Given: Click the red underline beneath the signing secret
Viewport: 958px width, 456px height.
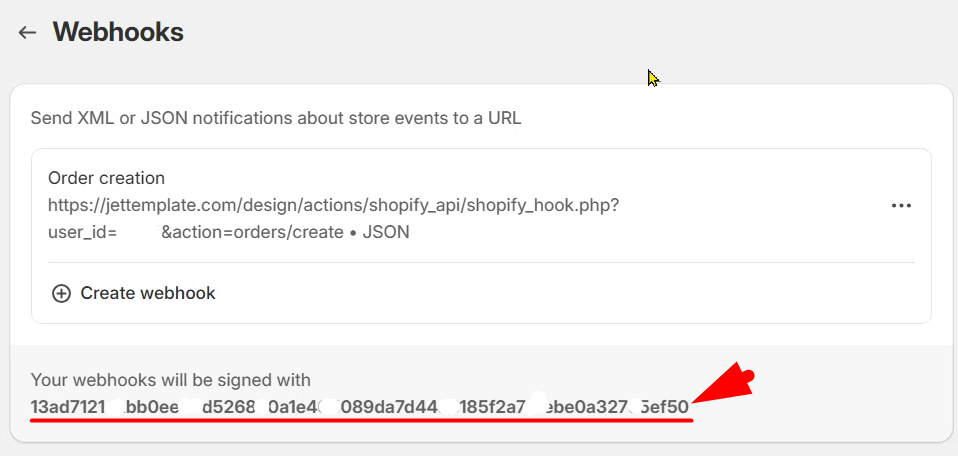Looking at the screenshot, I should coord(360,421).
